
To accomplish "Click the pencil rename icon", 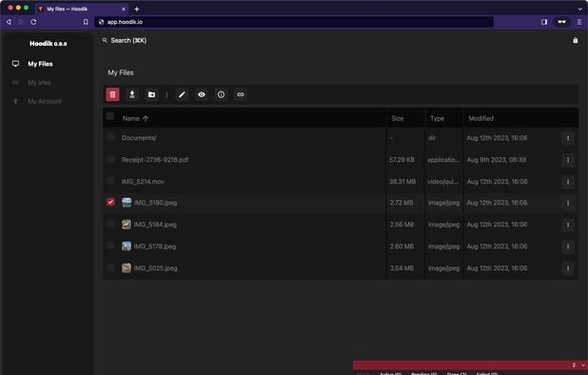I will tap(182, 94).
